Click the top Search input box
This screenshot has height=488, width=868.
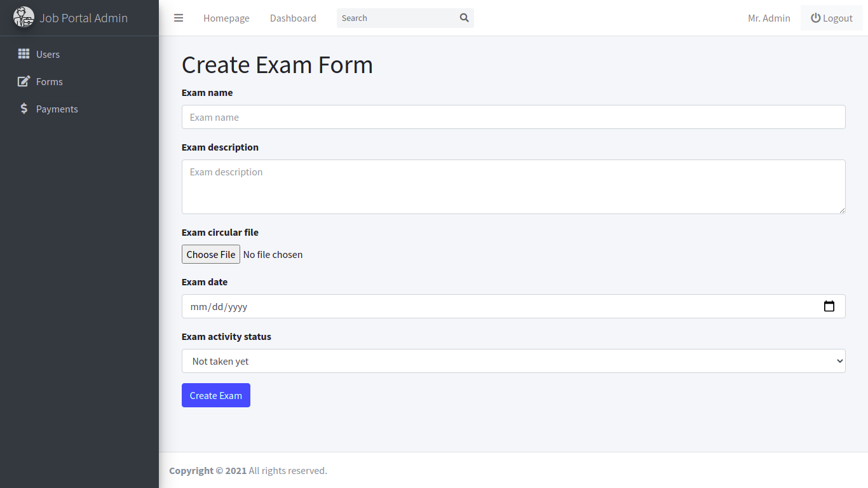tap(397, 18)
